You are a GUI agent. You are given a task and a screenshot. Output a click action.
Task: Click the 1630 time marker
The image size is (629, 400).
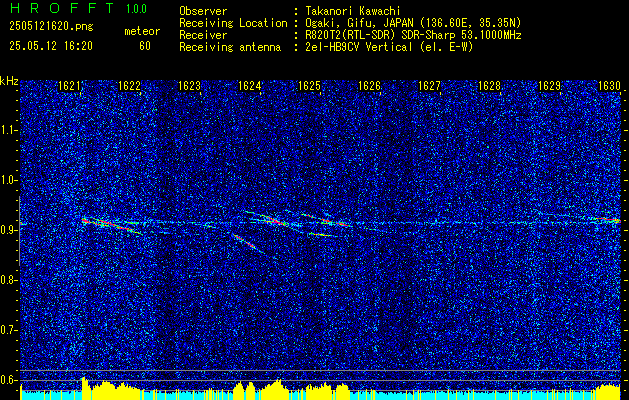coord(609,86)
